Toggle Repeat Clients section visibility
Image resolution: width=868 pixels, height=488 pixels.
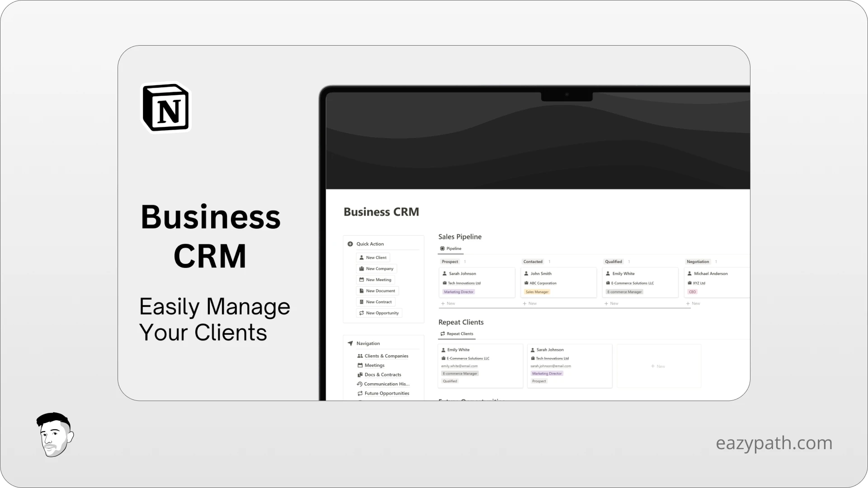tap(460, 322)
